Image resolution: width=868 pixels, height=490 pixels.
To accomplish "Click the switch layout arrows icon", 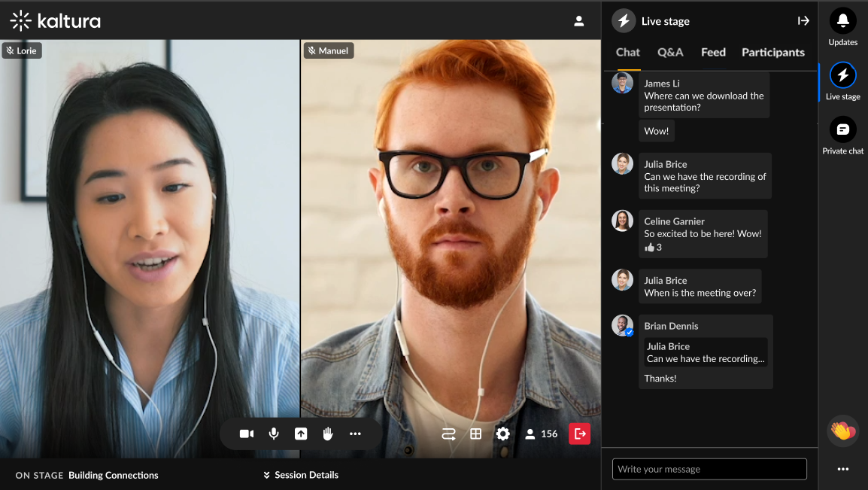I will click(448, 434).
